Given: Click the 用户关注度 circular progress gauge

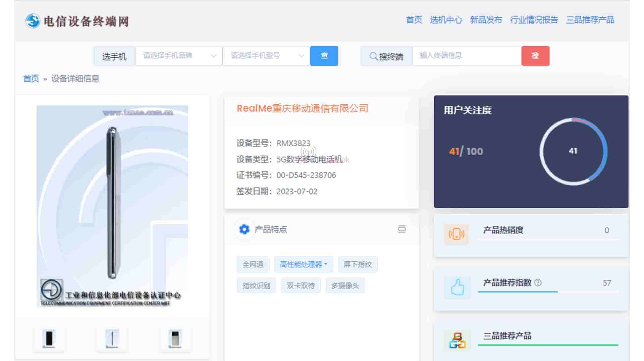Looking at the screenshot, I should (573, 151).
